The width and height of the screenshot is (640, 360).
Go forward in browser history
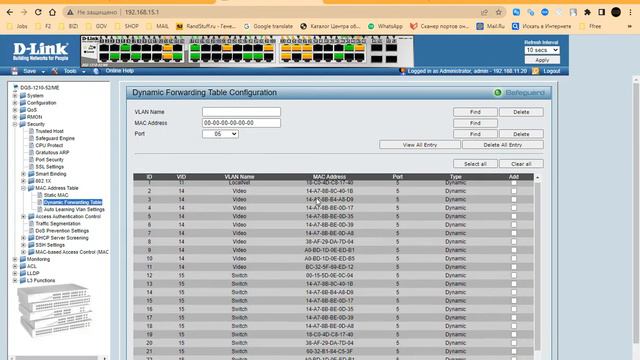click(24, 12)
